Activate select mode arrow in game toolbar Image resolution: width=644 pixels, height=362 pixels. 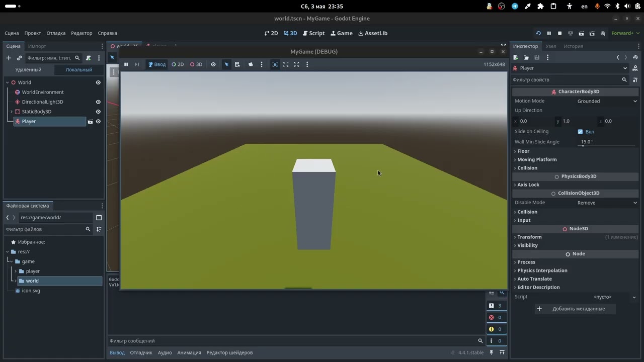coord(226,64)
